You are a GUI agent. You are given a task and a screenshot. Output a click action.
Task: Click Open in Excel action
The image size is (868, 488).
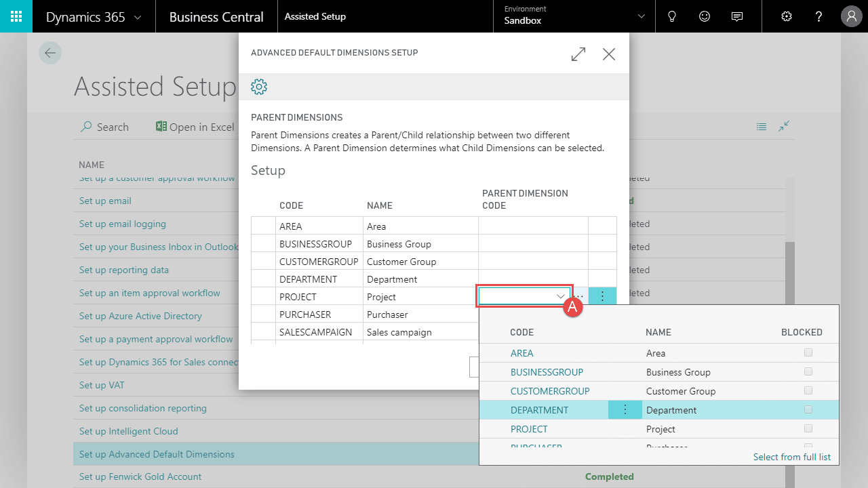[x=195, y=127]
